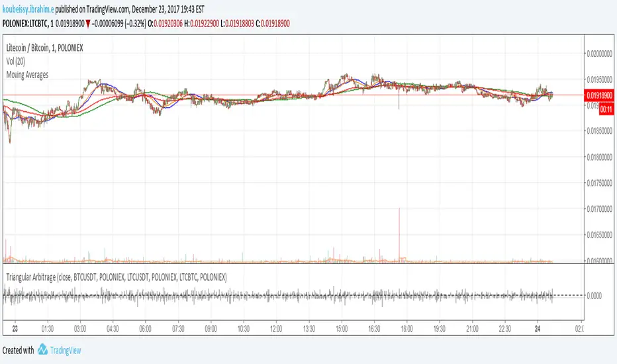617x364 pixels.
Task: Open the koubeissy.ibrahim.e author link
Action: (28, 9)
